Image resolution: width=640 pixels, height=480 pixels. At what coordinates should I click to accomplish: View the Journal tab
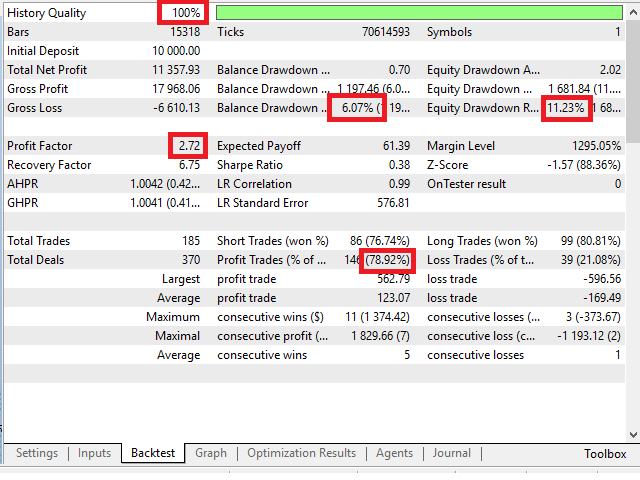tap(451, 453)
